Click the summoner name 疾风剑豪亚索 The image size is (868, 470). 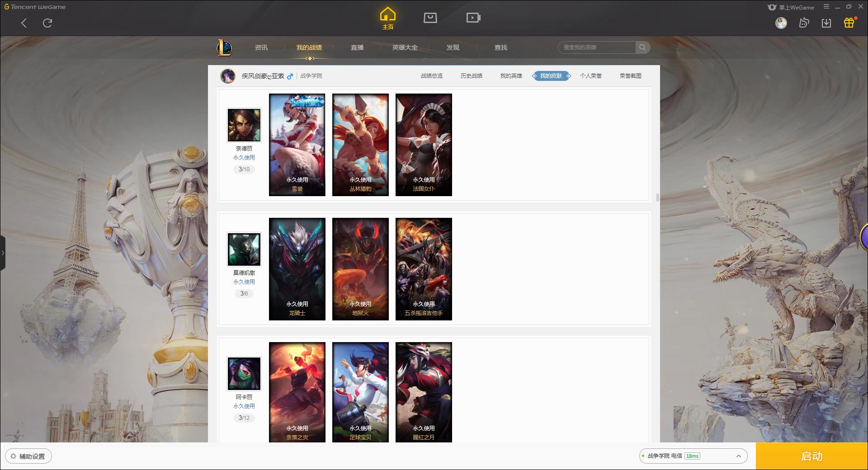pyautogui.click(x=263, y=76)
